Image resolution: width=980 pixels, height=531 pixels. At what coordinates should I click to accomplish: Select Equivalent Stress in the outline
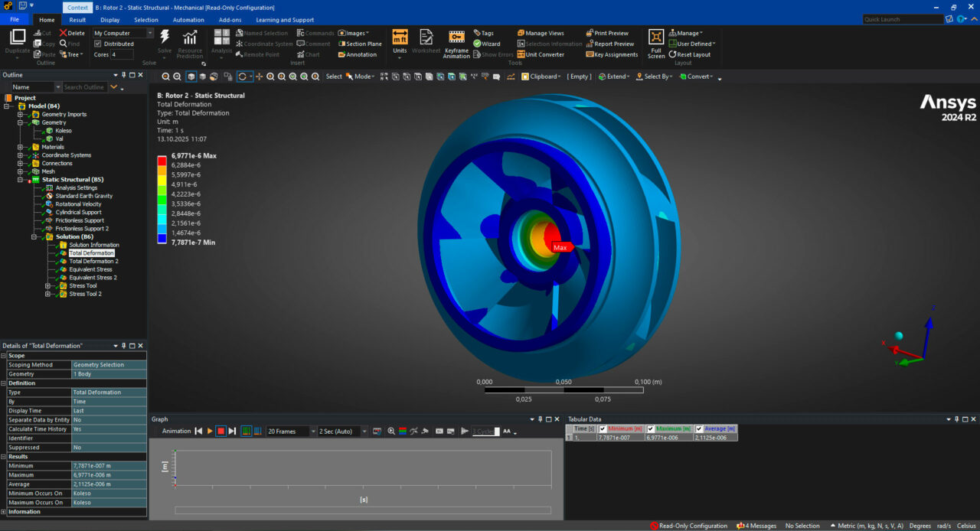tap(90, 269)
